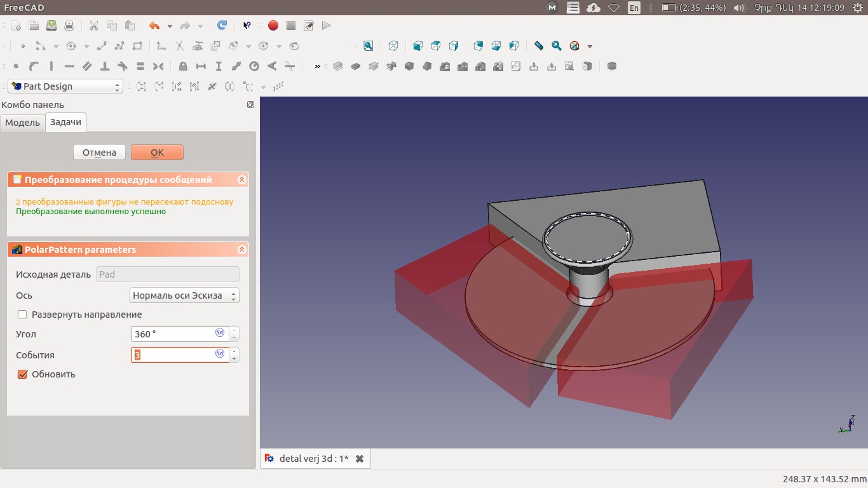
Task: Uncheck the Обновить checkbox
Action: (23, 374)
